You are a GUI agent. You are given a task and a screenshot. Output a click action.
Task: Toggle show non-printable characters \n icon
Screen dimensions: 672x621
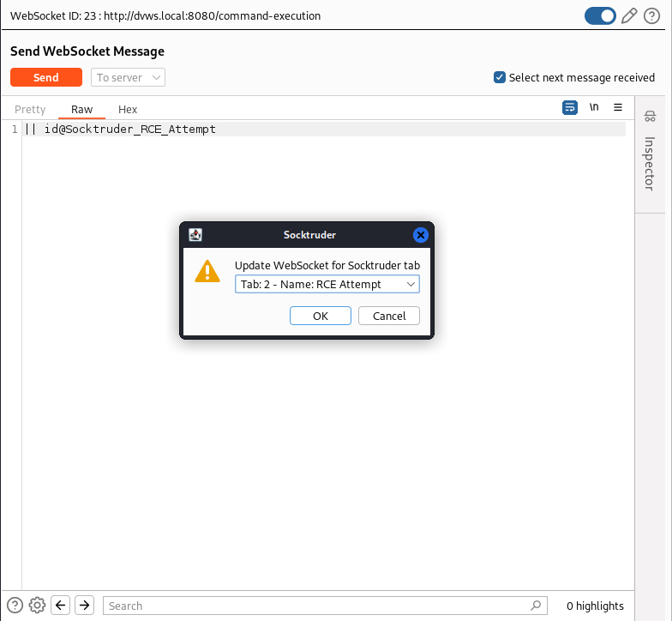coord(593,107)
